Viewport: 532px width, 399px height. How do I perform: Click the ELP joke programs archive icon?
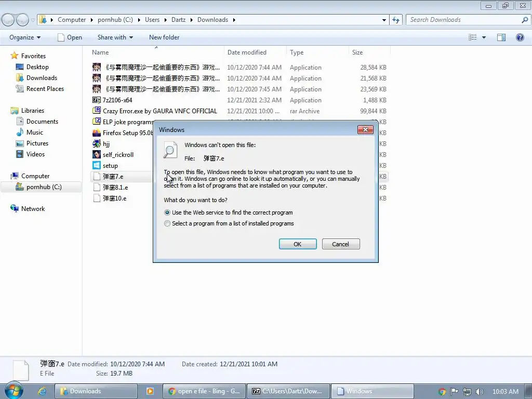[96, 122]
